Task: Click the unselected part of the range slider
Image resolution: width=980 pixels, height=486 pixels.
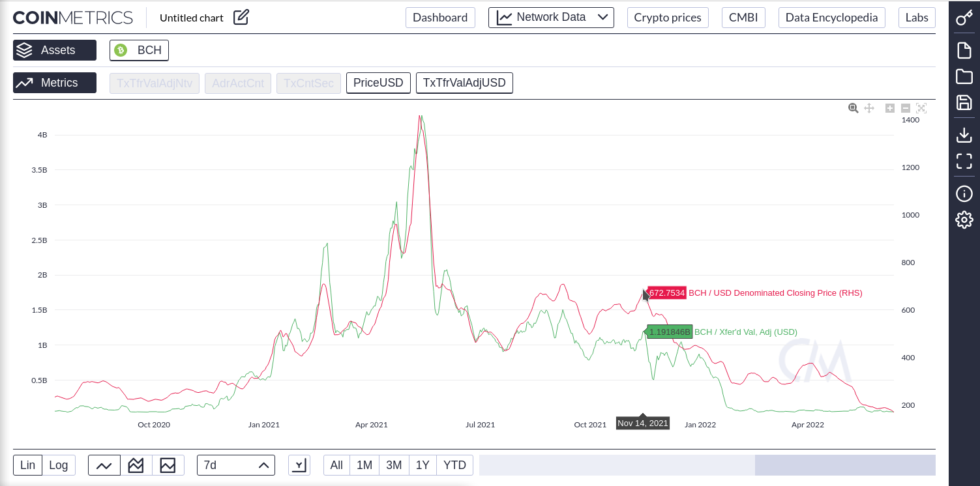Action: click(617, 465)
